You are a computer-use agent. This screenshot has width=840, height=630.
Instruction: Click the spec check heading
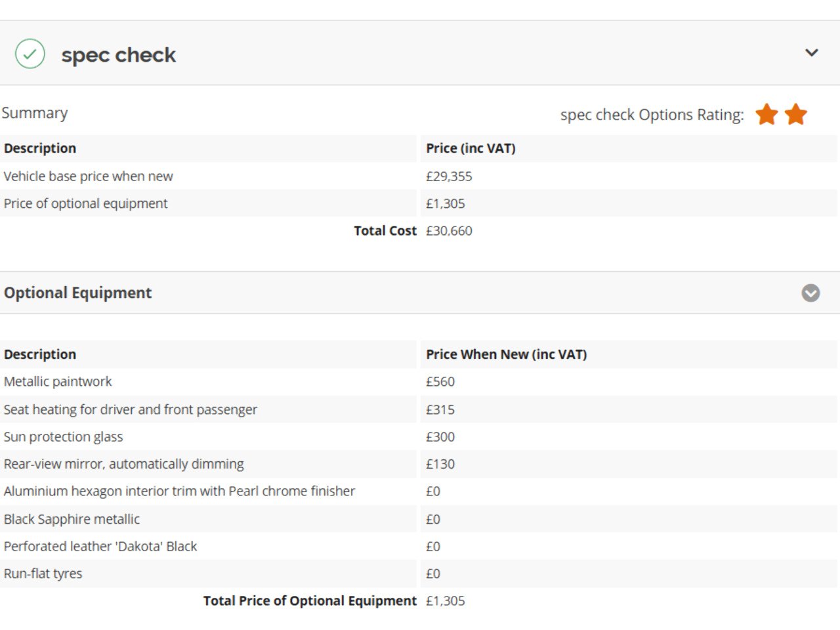[x=119, y=55]
